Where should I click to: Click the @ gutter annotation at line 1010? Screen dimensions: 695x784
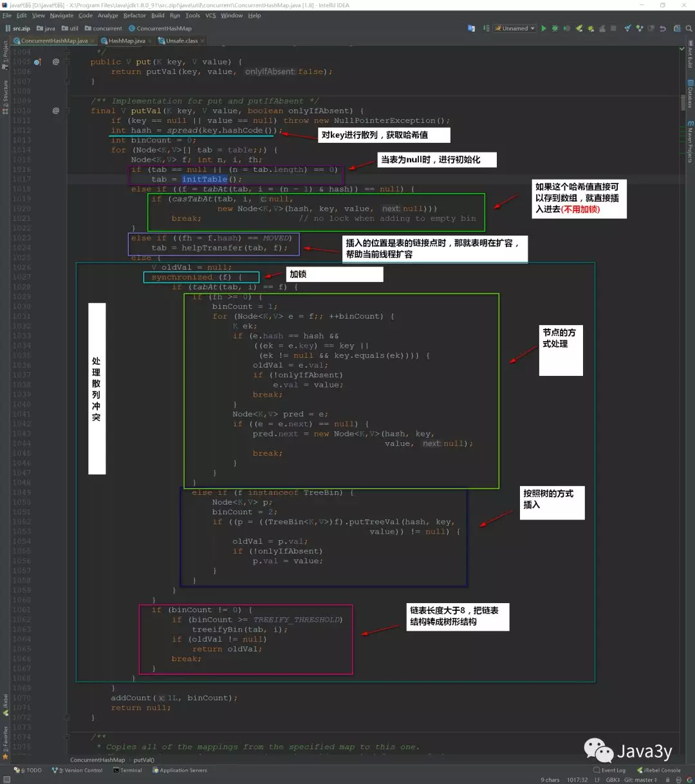tap(56, 111)
